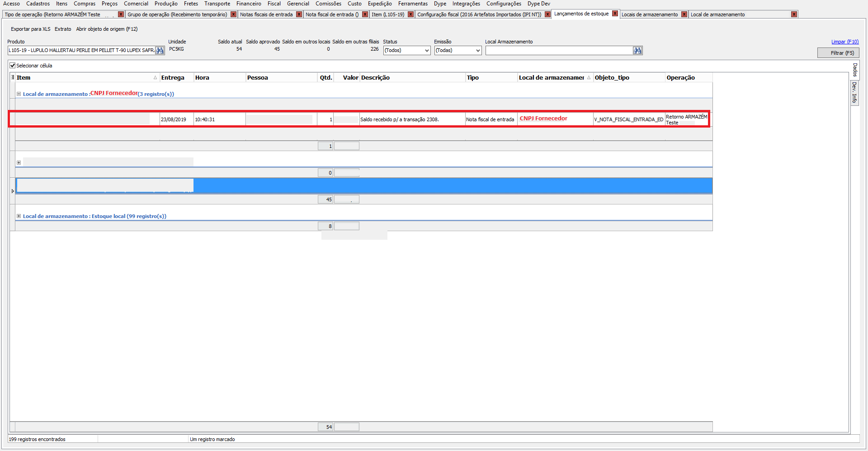The image size is (868, 451).
Task: Close the Local de armazenamento tab
Action: coord(794,14)
